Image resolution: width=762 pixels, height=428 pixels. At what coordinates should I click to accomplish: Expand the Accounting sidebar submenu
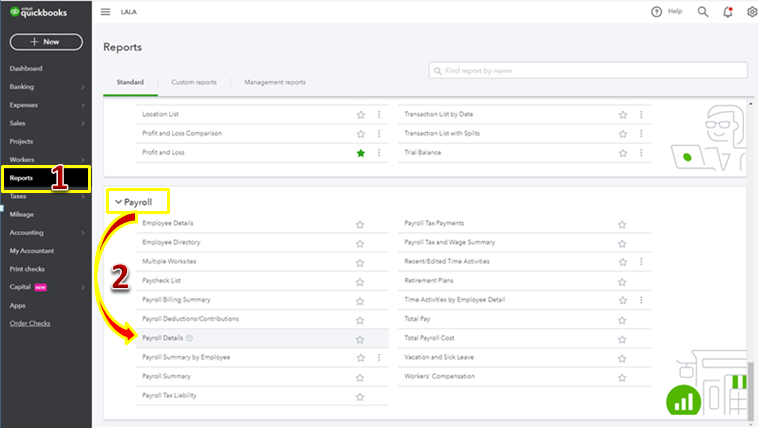tap(83, 233)
